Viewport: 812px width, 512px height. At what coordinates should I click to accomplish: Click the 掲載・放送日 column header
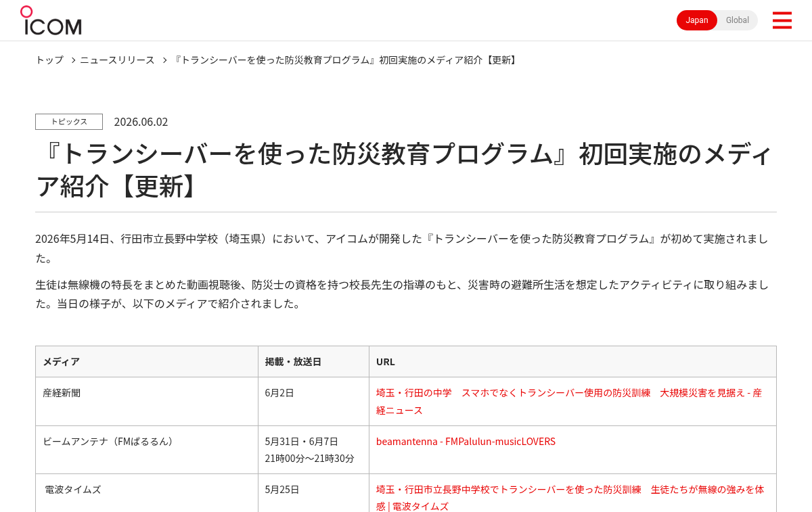pyautogui.click(x=313, y=361)
